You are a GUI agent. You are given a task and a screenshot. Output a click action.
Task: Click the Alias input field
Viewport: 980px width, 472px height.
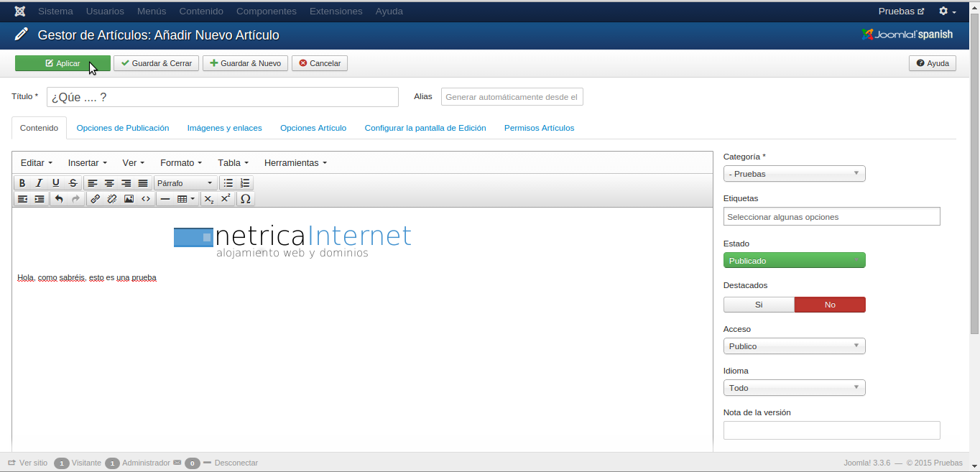pyautogui.click(x=512, y=97)
